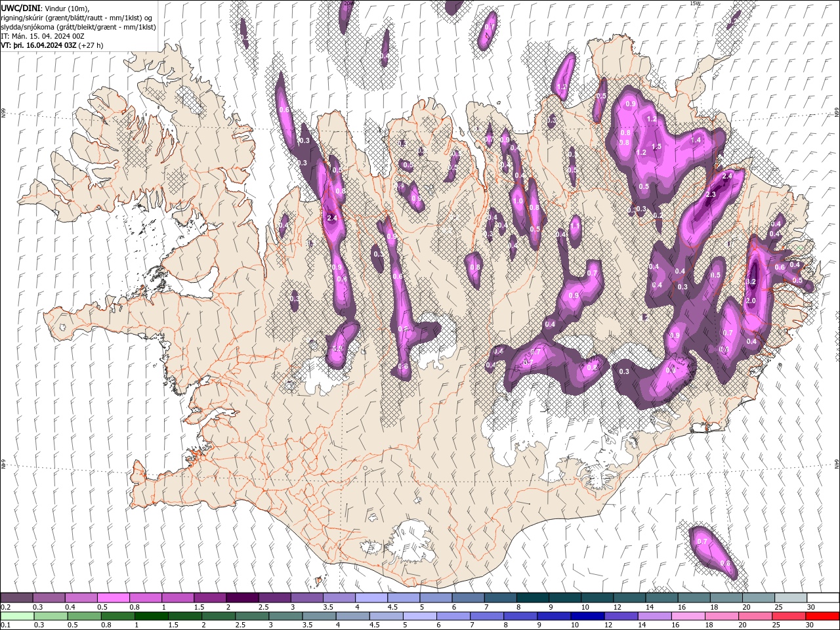Pick light lavender snow swatch between 4 and 4.5
840x630 pixels.
pos(371,598)
